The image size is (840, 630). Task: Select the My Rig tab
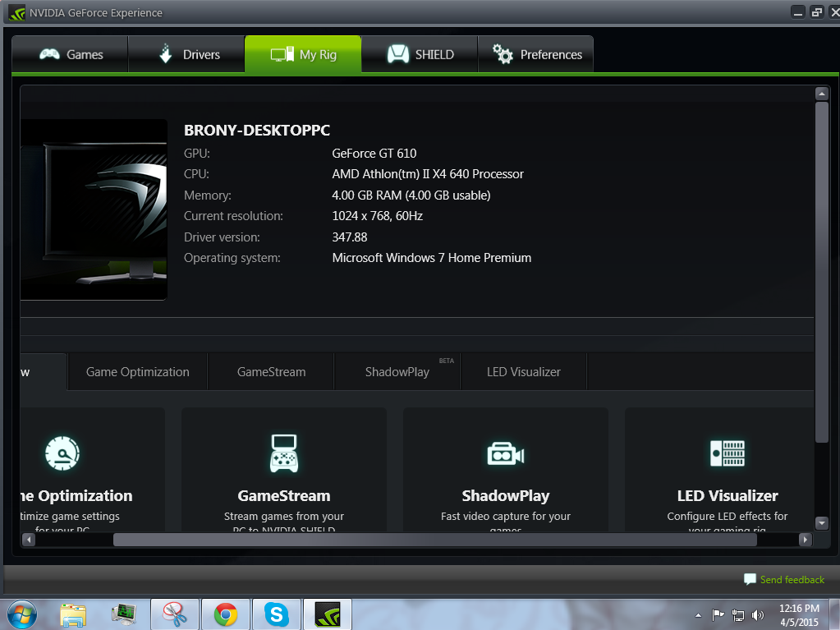click(x=303, y=54)
